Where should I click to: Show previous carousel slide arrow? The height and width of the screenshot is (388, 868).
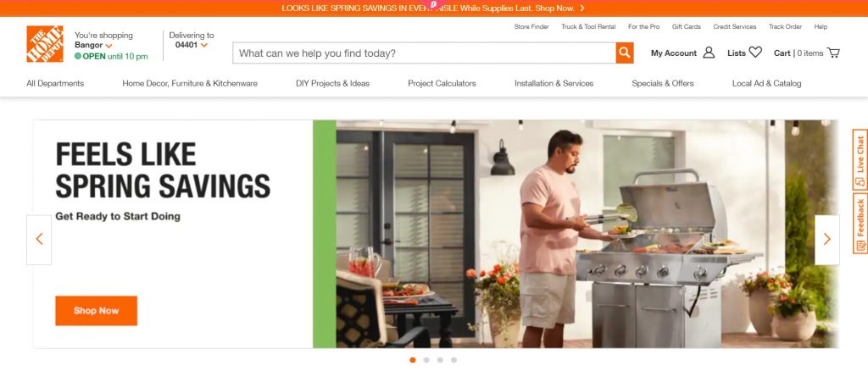pyautogui.click(x=39, y=240)
